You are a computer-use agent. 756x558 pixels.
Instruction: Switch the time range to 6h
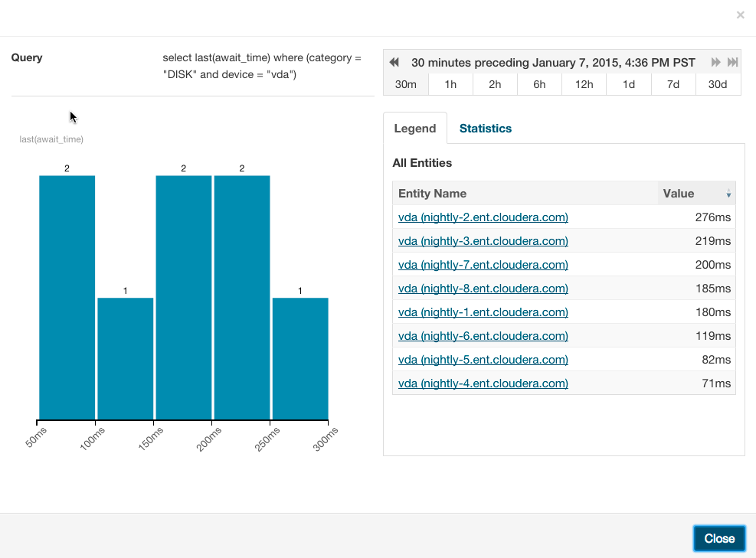(539, 84)
